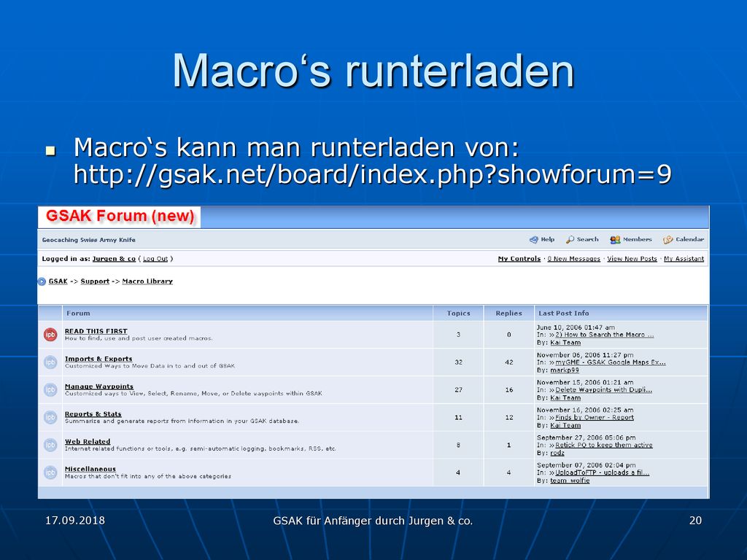Click the topics count "11" for Reports & Stats
Screen dimensions: 747x560
[x=458, y=418]
